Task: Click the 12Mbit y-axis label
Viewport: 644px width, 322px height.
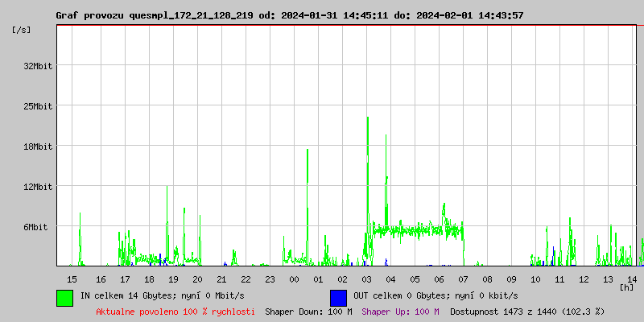Action: pyautogui.click(x=38, y=187)
